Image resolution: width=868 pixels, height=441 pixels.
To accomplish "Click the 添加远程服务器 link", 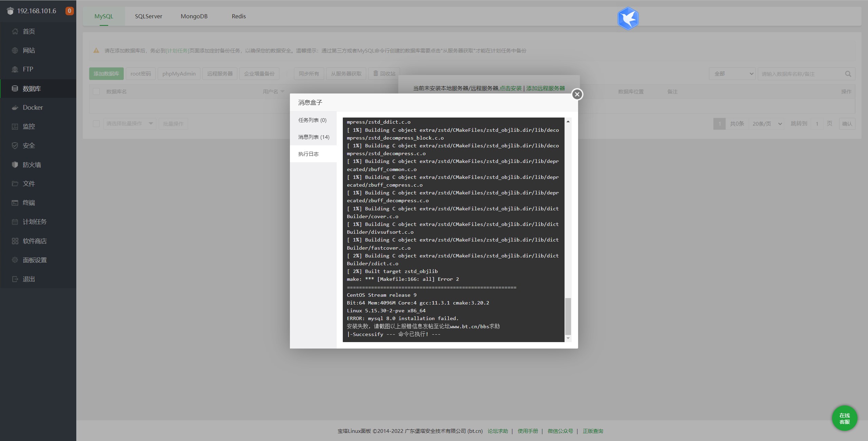I will point(546,88).
